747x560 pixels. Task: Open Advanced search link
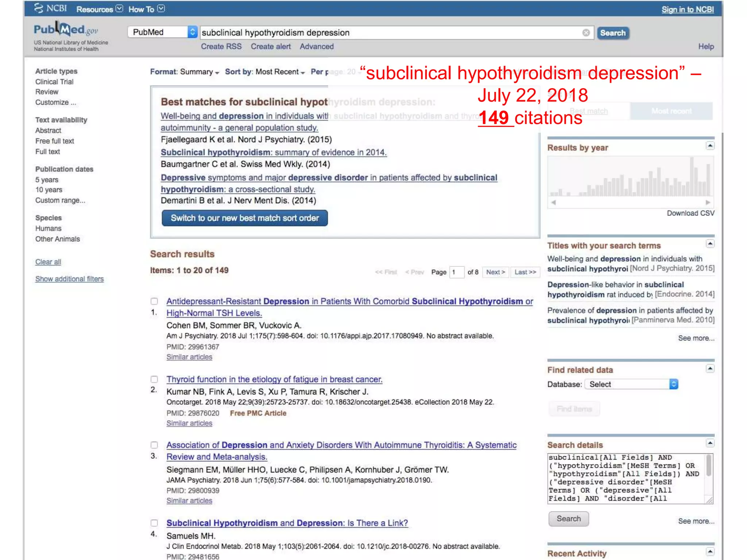(317, 47)
